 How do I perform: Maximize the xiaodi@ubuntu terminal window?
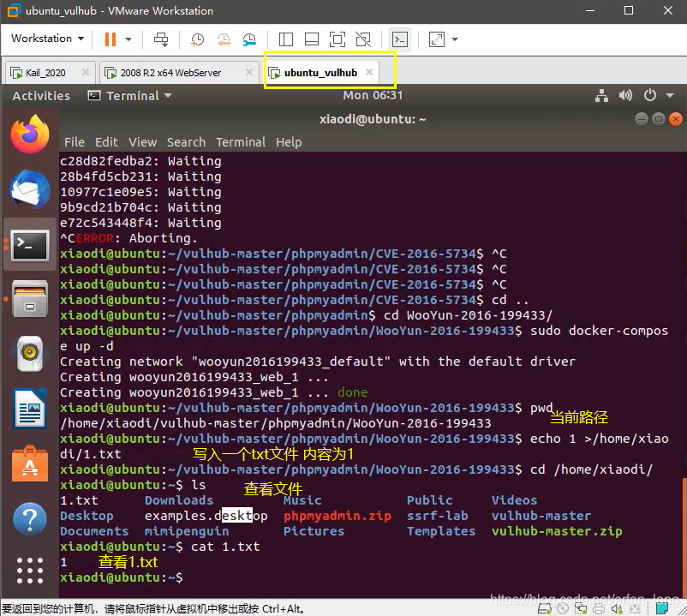[659, 119]
